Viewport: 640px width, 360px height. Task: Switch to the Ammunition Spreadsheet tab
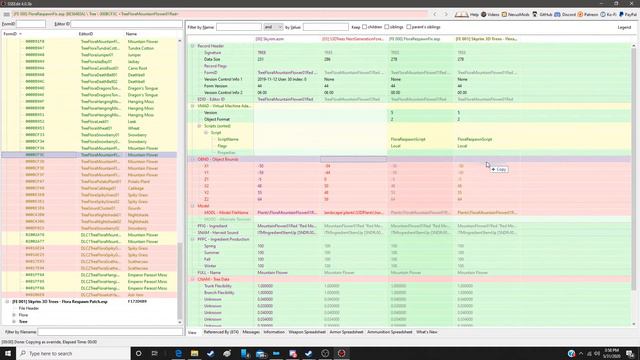coord(389,332)
